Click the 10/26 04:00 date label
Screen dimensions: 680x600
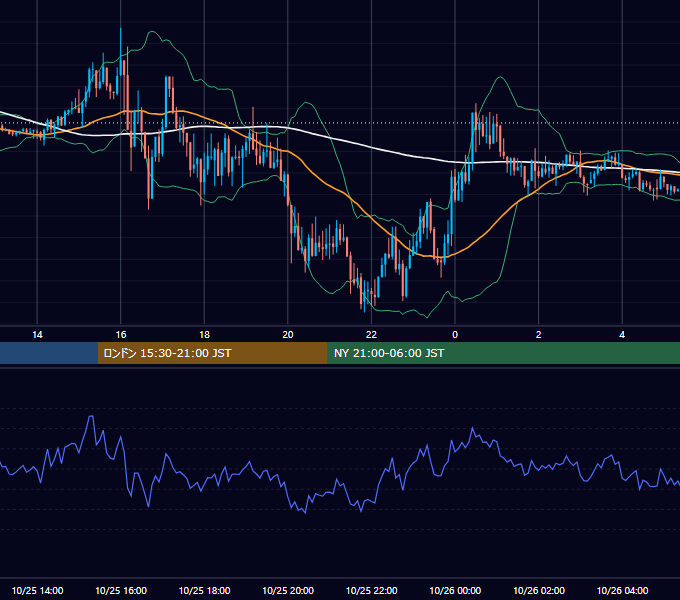point(622,590)
